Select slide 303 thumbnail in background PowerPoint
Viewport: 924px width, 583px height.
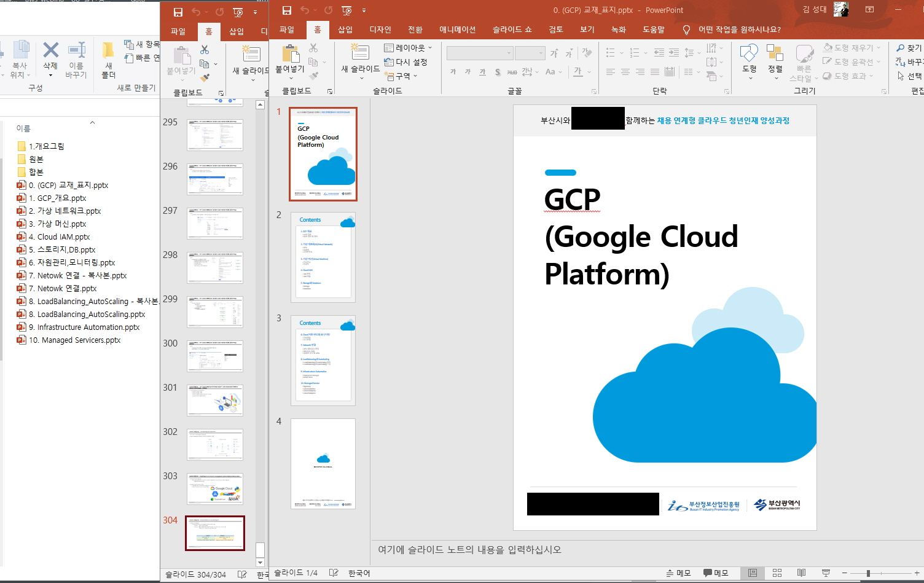(215, 488)
